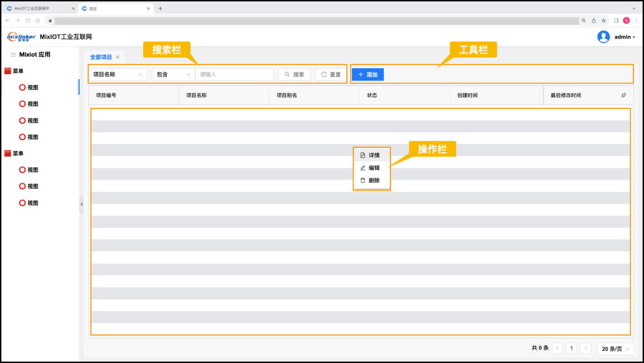Viewport: 644px width, 363px height.
Task: Click the pin icon in the table header
Action: (x=624, y=95)
